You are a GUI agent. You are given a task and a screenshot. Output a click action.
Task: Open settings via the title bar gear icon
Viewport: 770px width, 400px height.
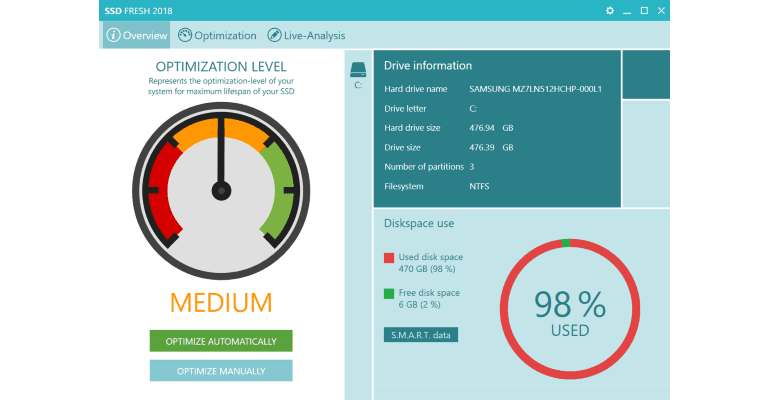[610, 10]
